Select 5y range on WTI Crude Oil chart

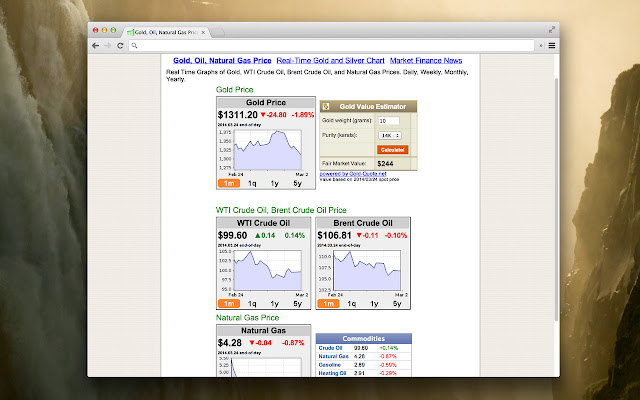click(x=298, y=304)
